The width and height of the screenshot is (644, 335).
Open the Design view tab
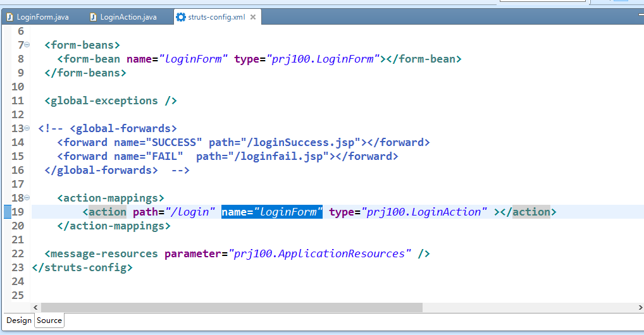[x=19, y=320]
